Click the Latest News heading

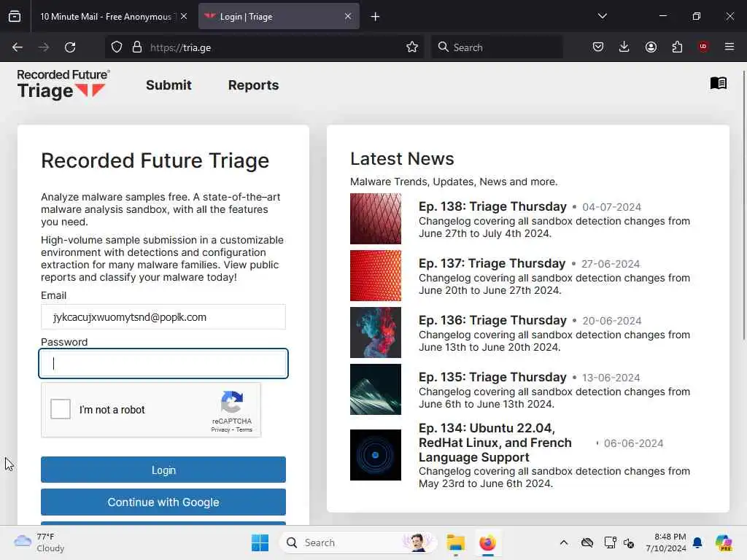coord(402,158)
